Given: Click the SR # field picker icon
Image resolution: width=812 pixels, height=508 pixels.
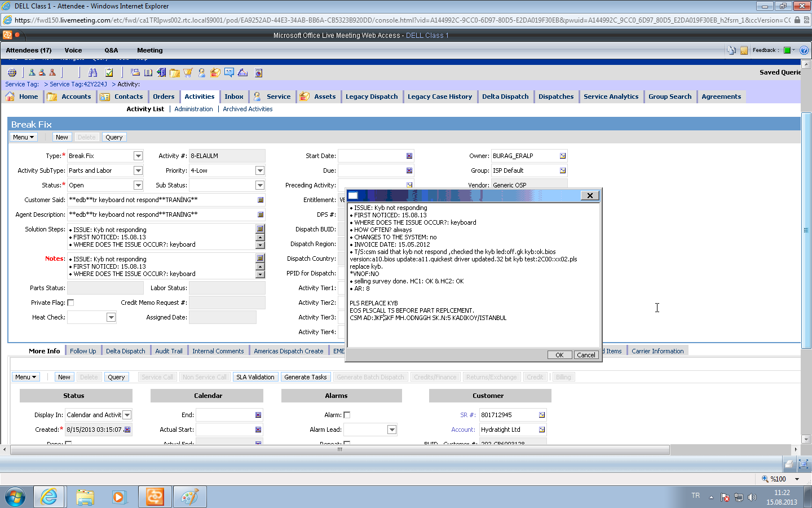Looking at the screenshot, I should [x=542, y=415].
